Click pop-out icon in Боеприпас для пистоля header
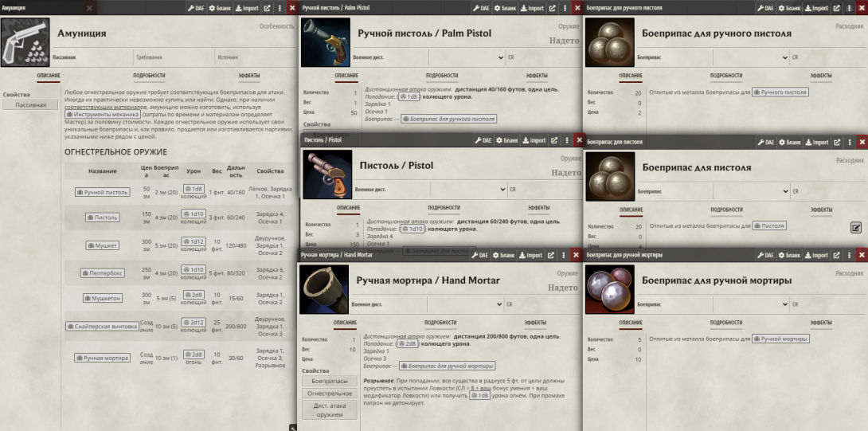The width and height of the screenshot is (868, 431). point(837,143)
